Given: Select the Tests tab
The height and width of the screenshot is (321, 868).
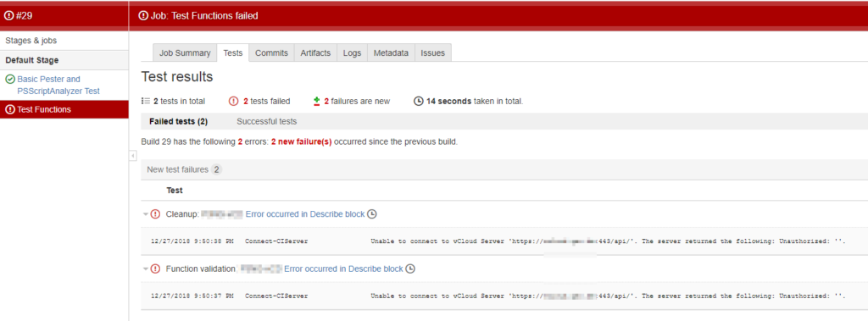Looking at the screenshot, I should [232, 53].
